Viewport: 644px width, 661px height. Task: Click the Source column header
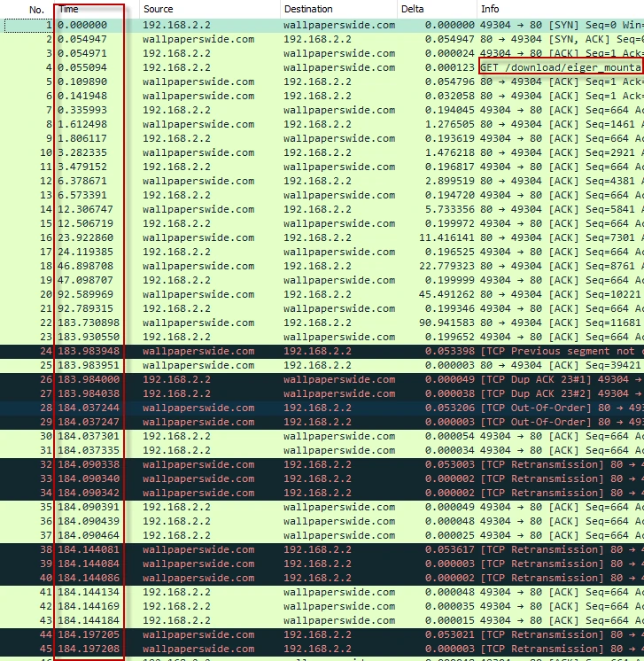208,10
